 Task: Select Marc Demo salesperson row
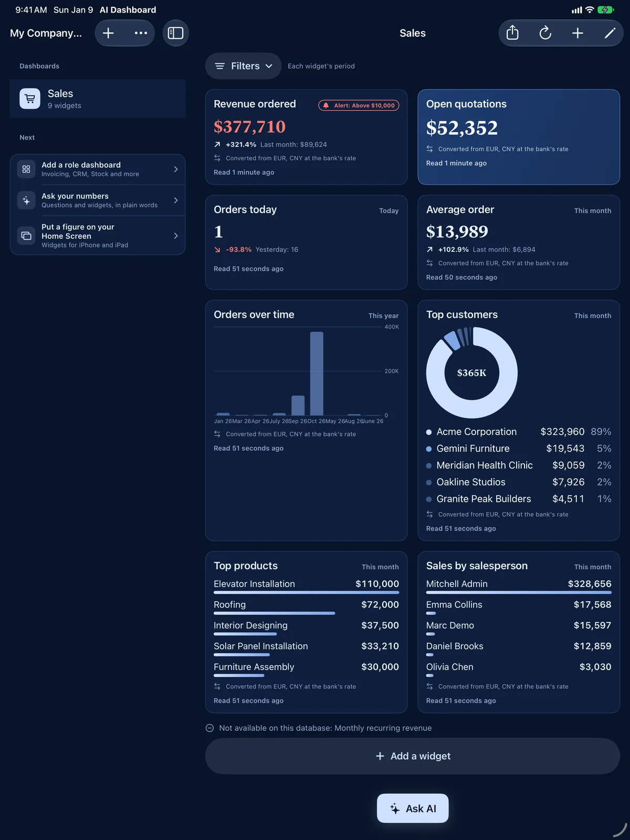519,628
